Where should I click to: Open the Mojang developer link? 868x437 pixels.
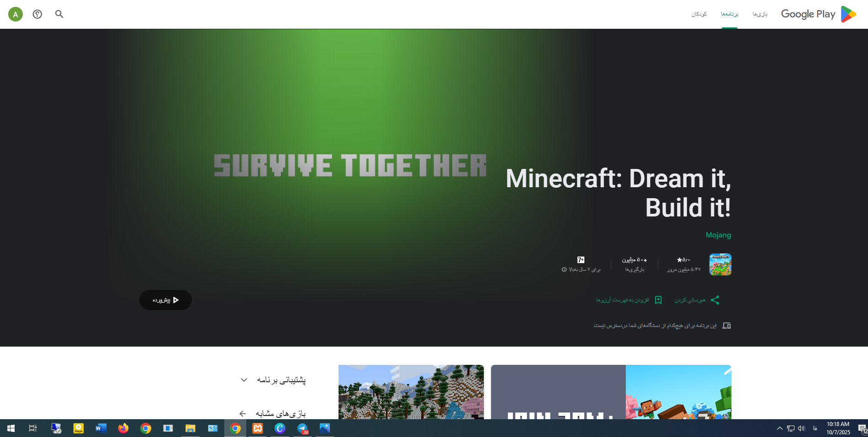(x=718, y=235)
